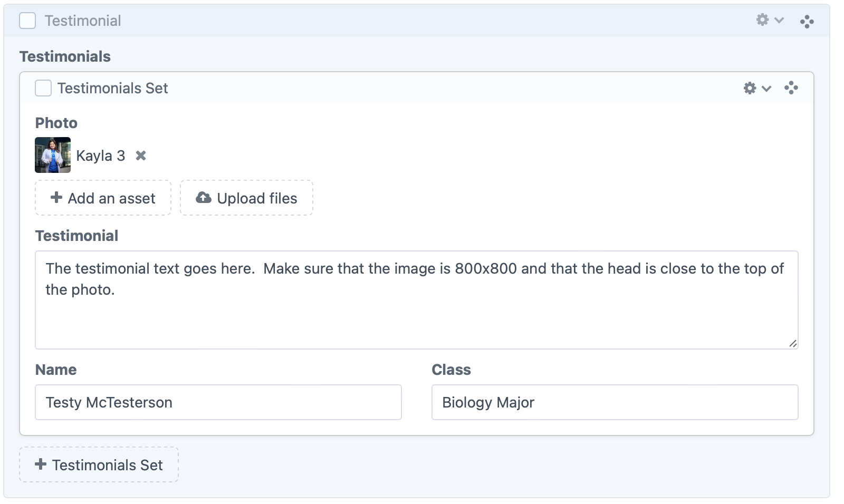The image size is (844, 504).
Task: Open the Testimonial block gear settings
Action: click(762, 20)
